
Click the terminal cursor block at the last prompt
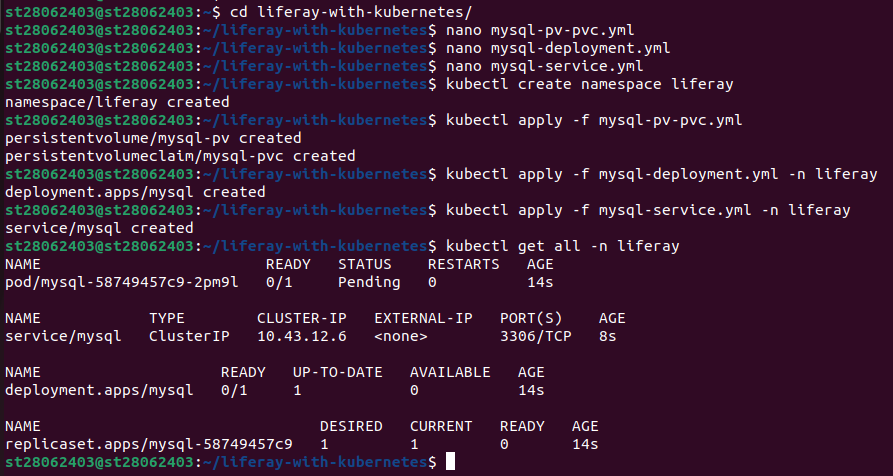point(450,461)
